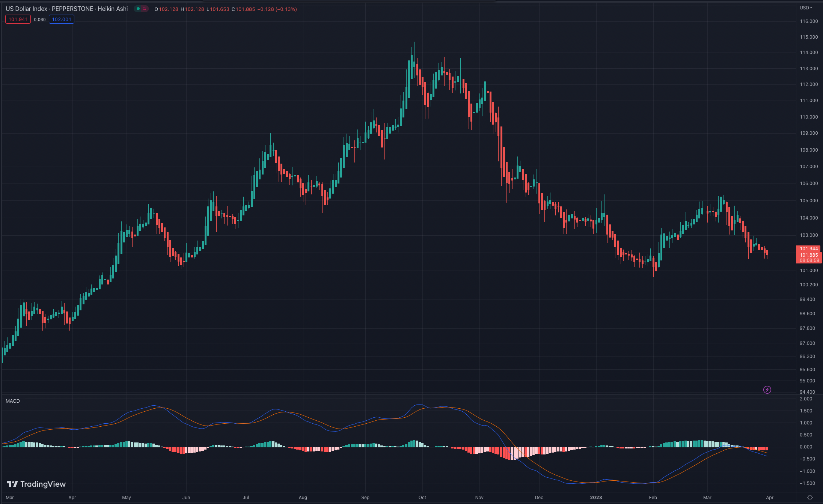Viewport: 823px width, 504px height.
Task: Click the blue 102.001 buy price button
Action: [62, 20]
